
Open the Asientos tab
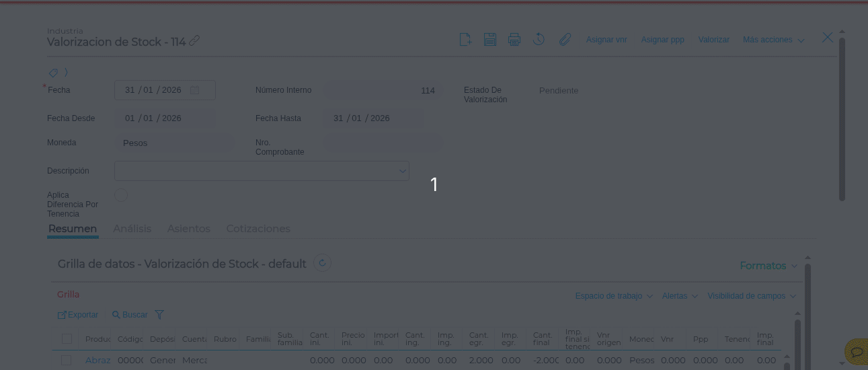tap(188, 229)
